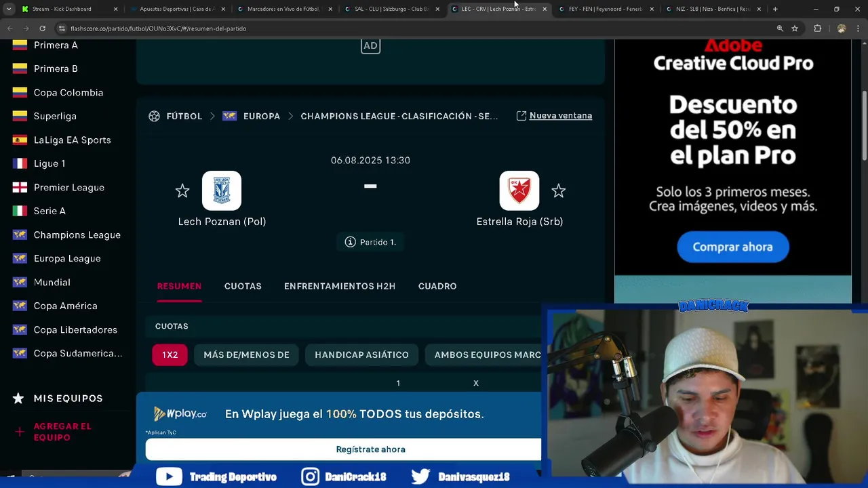
Task: Switch to the Cuotas tab
Action: click(x=243, y=286)
